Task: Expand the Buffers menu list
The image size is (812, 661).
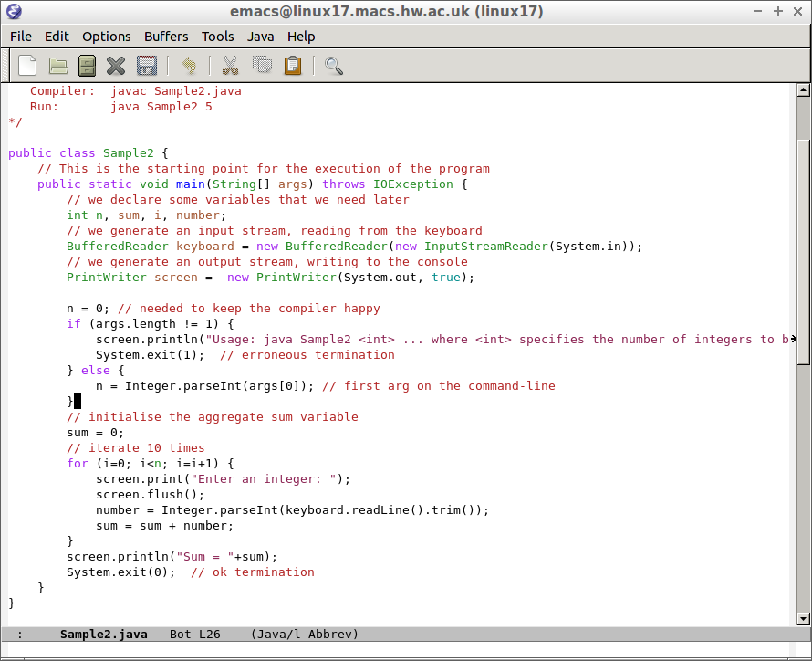Action: click(166, 37)
